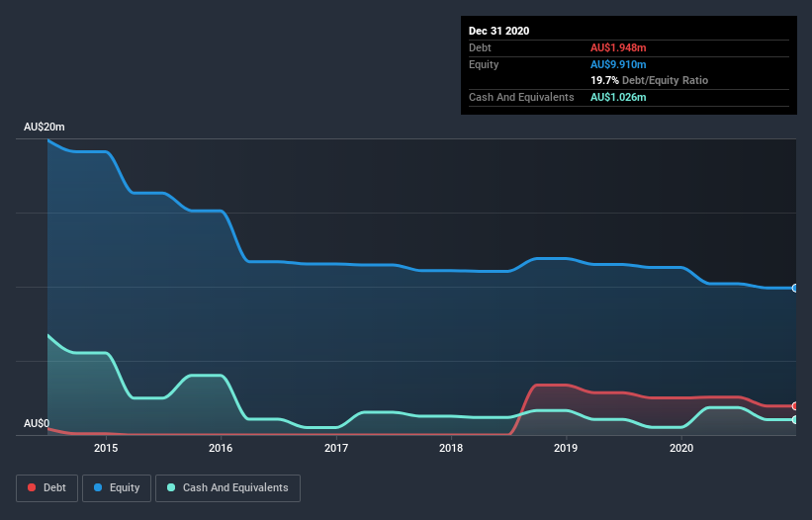Screen dimensions: 812x520
Task: Click the Dec 31 2020 tooltip date
Action: (x=498, y=31)
